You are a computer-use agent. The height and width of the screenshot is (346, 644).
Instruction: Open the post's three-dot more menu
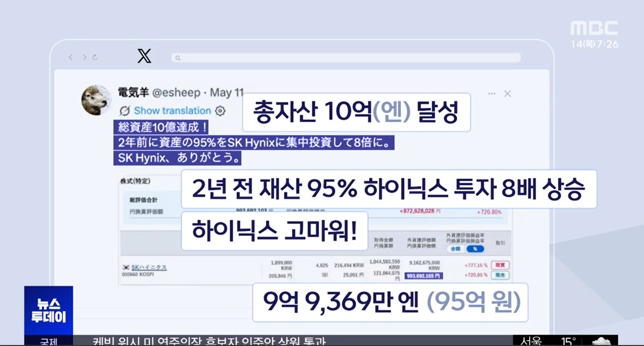492,94
